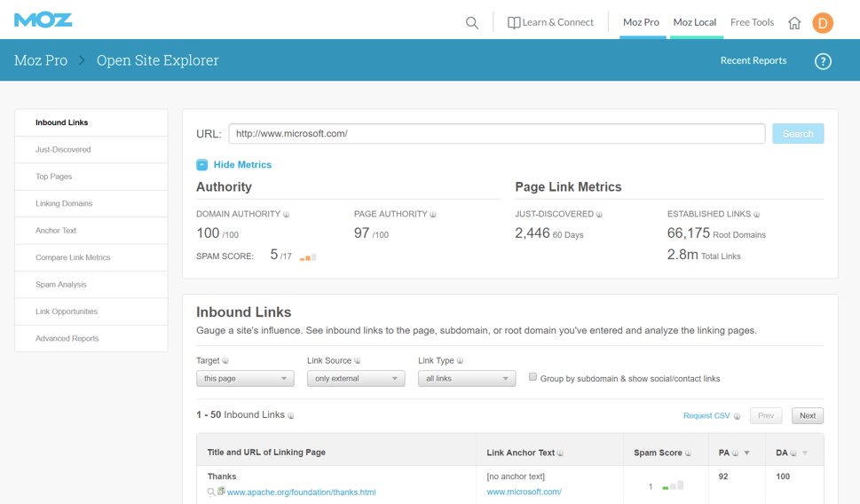The height and width of the screenshot is (504, 860).
Task: Click Page Authority info icon
Action: tap(433, 215)
